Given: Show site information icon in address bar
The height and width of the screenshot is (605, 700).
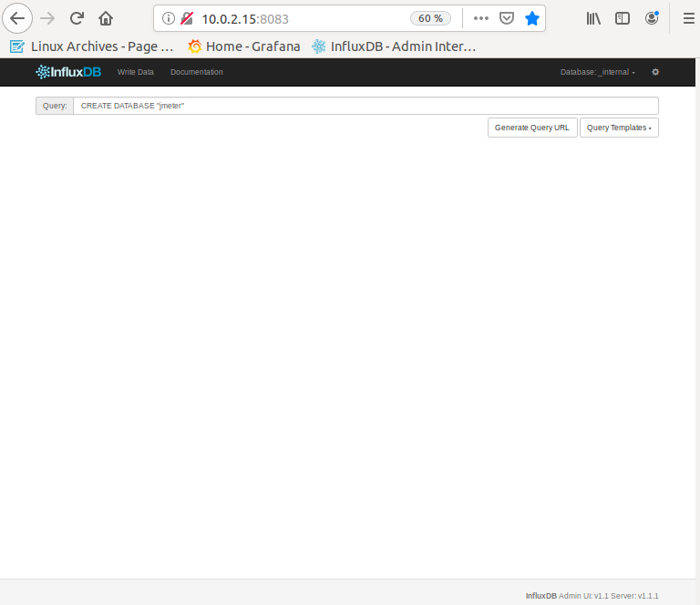Looking at the screenshot, I should tap(169, 18).
